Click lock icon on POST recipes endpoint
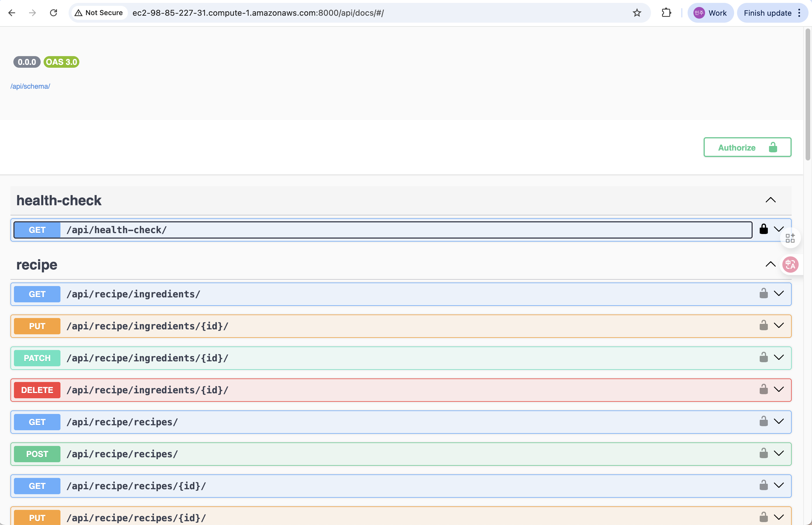 763,453
